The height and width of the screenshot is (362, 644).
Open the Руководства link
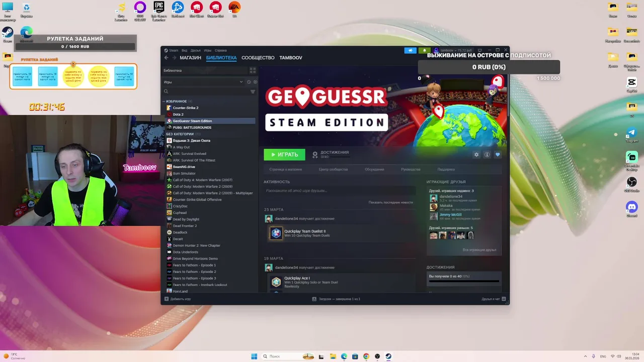(411, 169)
